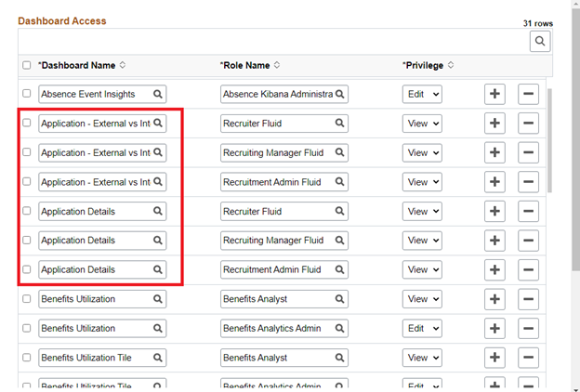Open Privilege dropdown for Absence Event Insights

click(x=422, y=94)
